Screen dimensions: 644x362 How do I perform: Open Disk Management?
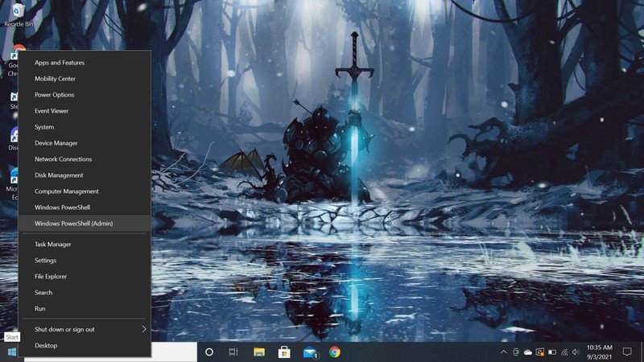[x=85, y=175]
